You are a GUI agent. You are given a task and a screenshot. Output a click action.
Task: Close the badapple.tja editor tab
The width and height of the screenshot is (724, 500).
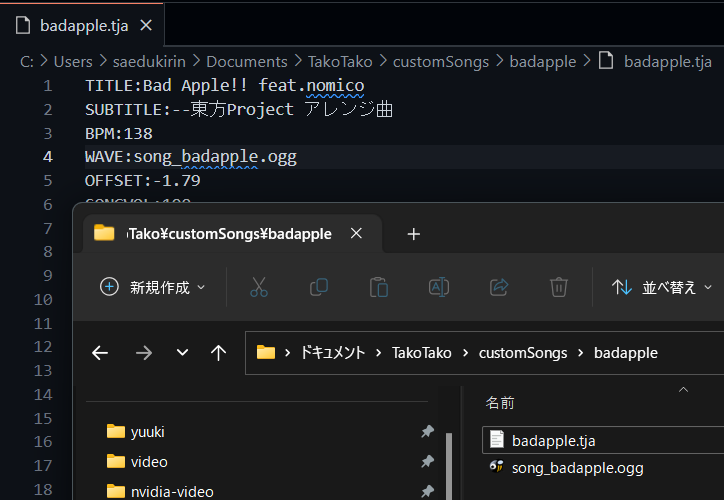[146, 25]
